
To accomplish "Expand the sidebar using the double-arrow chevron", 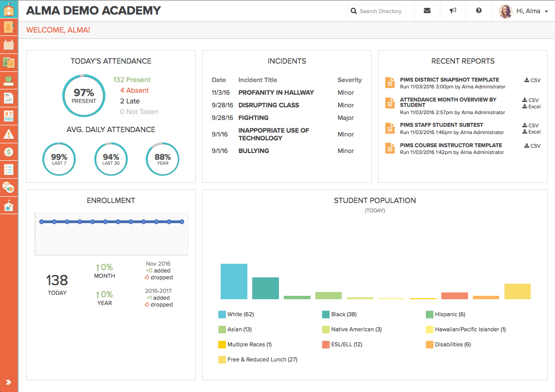I will (x=8, y=381).
